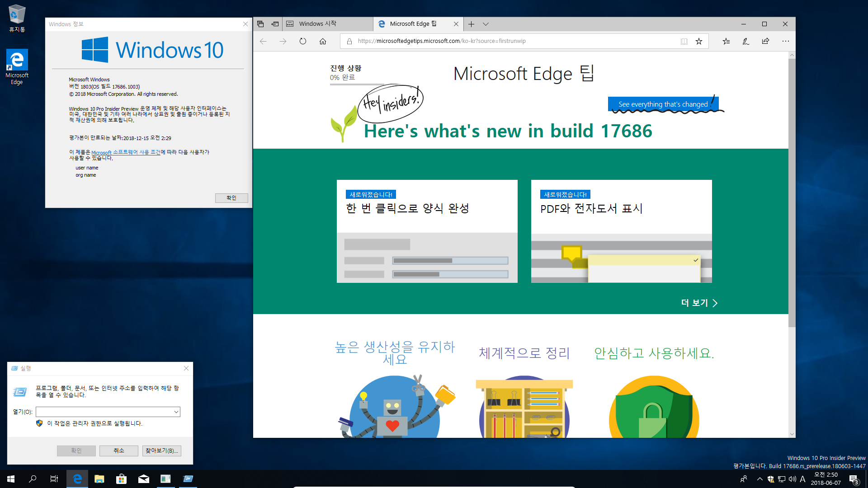The image size is (868, 488).
Task: Click the Edge forward navigation arrow
Action: click(283, 41)
